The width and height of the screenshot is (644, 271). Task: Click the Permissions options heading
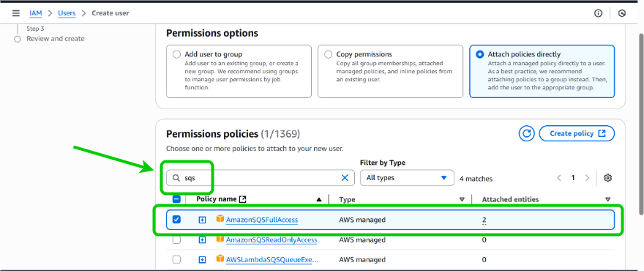(x=212, y=33)
